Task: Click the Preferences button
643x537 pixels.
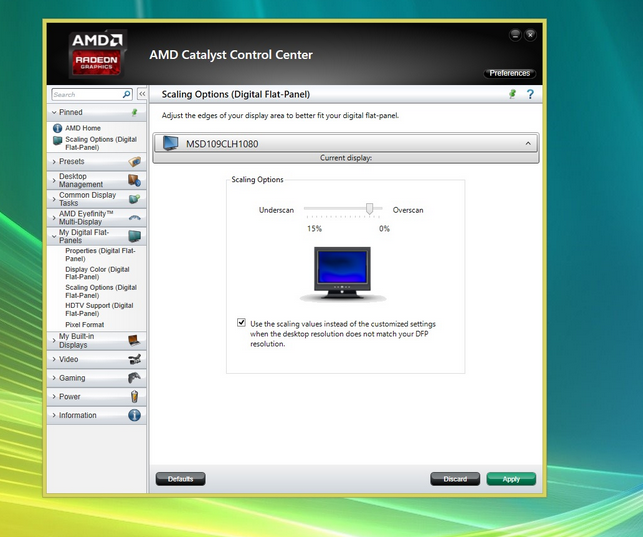Action: point(510,73)
